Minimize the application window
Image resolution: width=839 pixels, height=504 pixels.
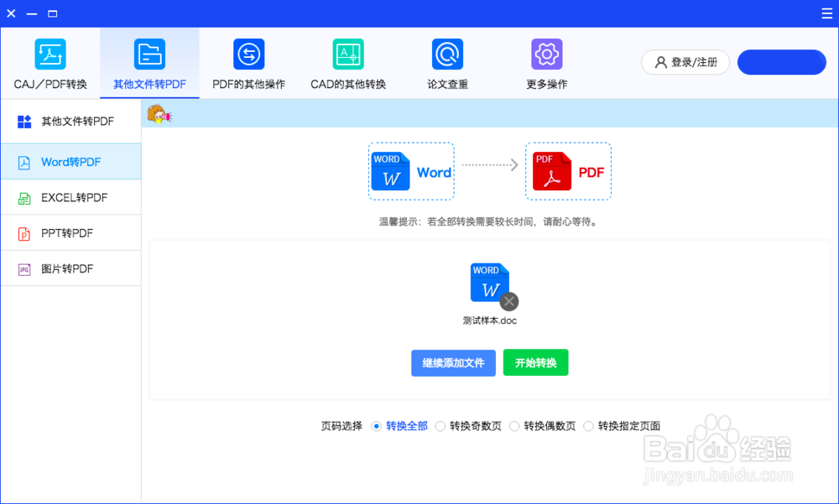[32, 13]
